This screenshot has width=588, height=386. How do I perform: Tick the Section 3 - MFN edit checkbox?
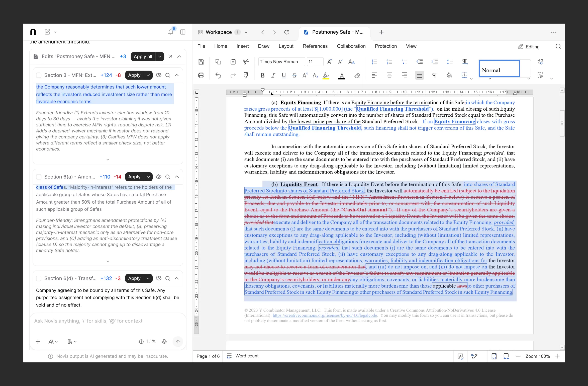tap(39, 75)
